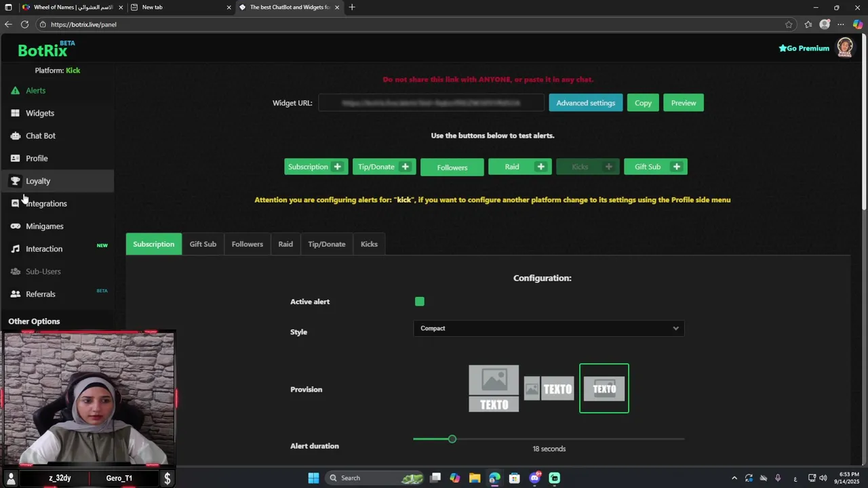The height and width of the screenshot is (488, 868).
Task: Select text-over-image provision layout
Action: [x=604, y=388]
